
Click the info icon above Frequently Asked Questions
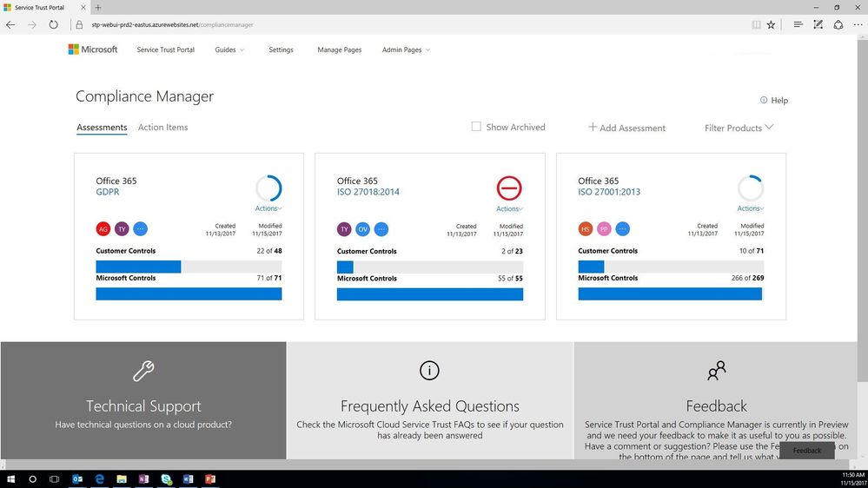(429, 370)
